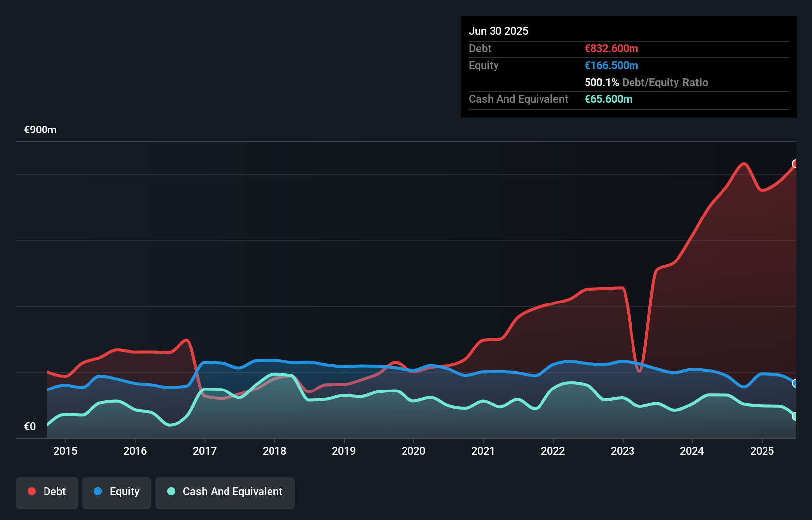
Task: Click the Debt row label in tooltip
Action: click(480, 48)
